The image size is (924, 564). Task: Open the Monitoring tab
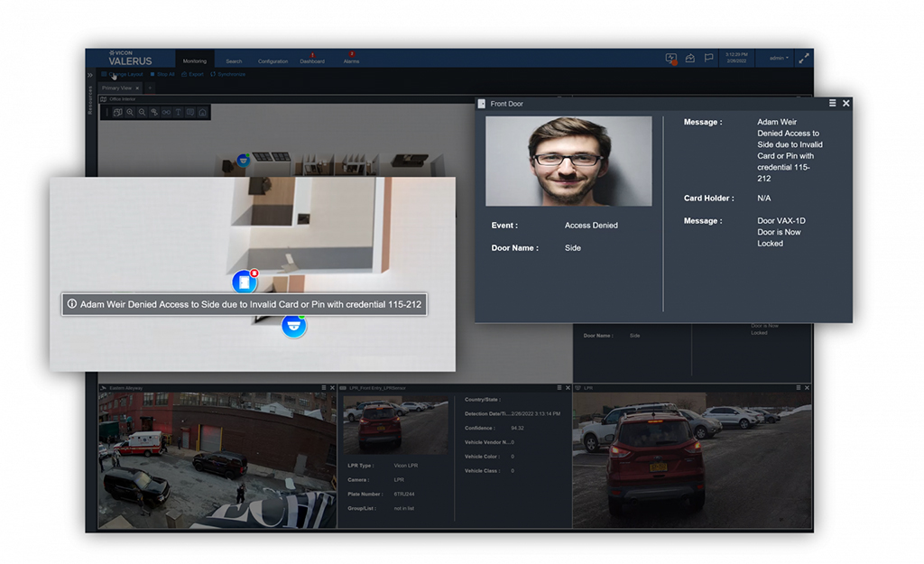[x=195, y=61]
